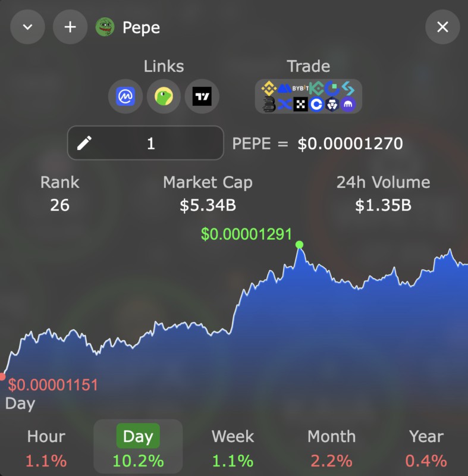Click the red low-price chart marker
Image resolution: width=468 pixels, height=476 pixels.
tap(2, 377)
